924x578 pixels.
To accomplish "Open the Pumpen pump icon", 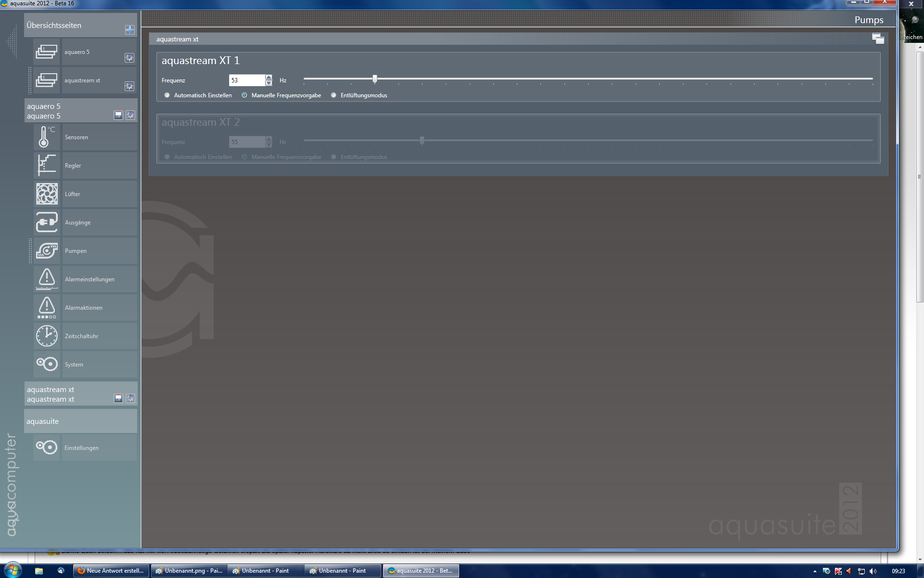I will (47, 251).
